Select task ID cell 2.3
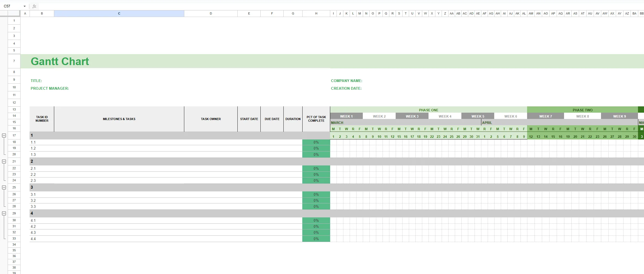Viewport: 644px width, 274px height. point(42,180)
